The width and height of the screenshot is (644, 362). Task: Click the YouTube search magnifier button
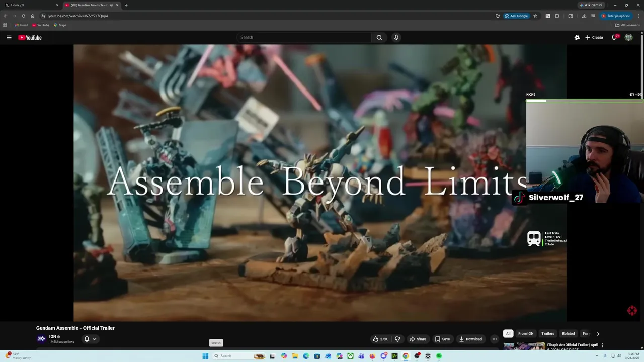click(x=379, y=37)
